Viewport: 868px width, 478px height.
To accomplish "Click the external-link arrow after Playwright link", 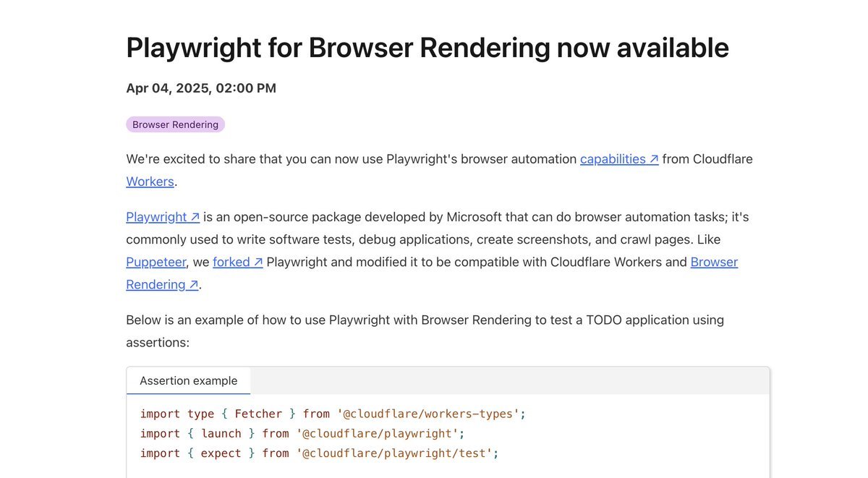I will [195, 217].
